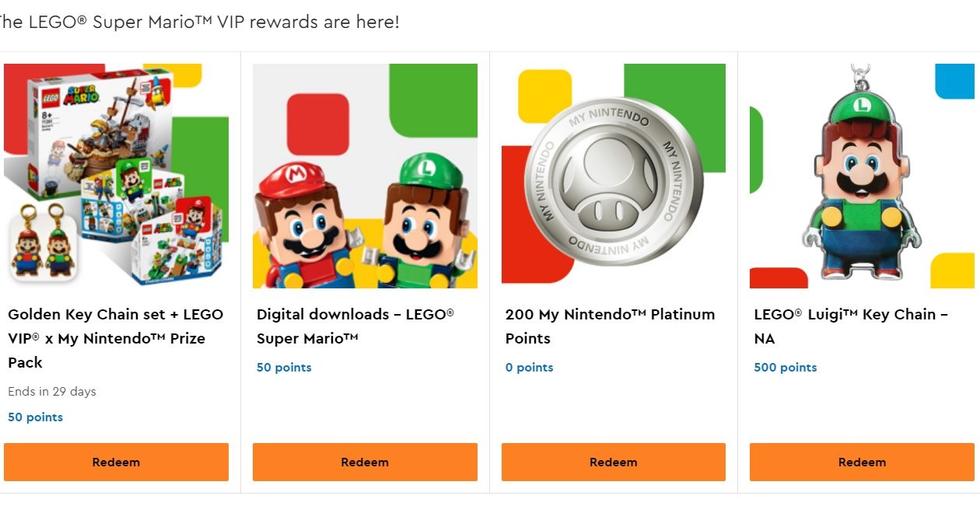
Task: Redeem the Golden Key Chain set reward
Action: [x=116, y=462]
